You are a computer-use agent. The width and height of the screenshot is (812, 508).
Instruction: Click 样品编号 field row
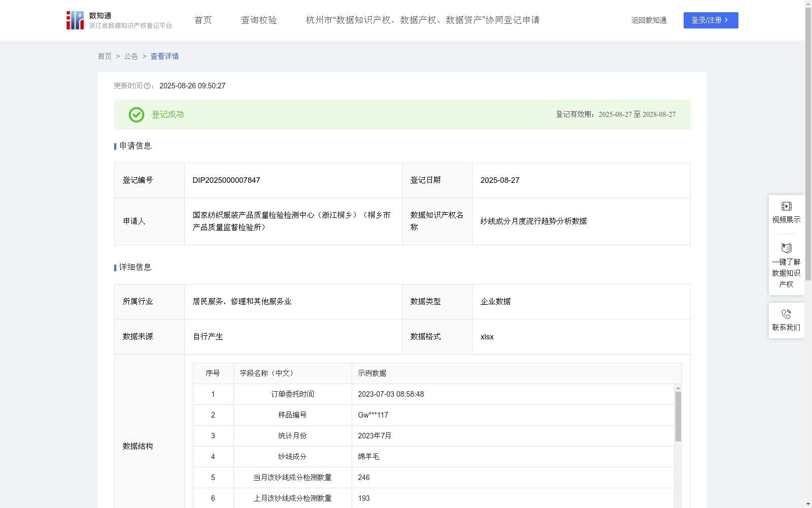[433, 415]
